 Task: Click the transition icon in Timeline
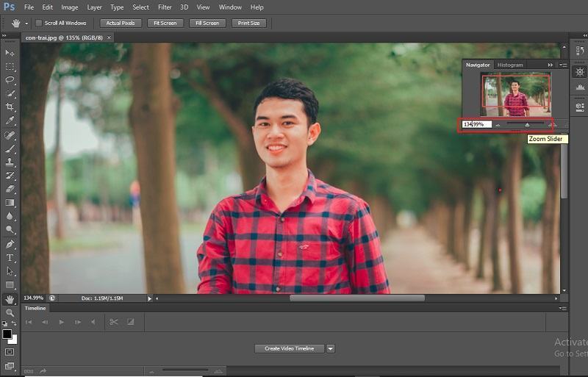tap(131, 322)
